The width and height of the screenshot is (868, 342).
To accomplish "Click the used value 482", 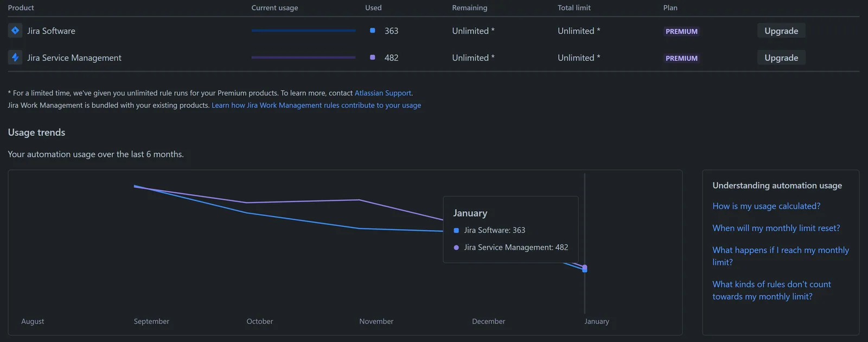I will click(x=391, y=58).
